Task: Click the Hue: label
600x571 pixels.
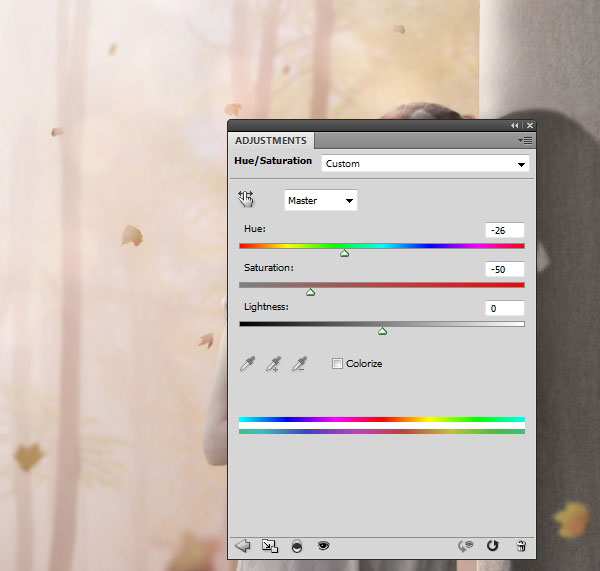Action: tap(255, 229)
